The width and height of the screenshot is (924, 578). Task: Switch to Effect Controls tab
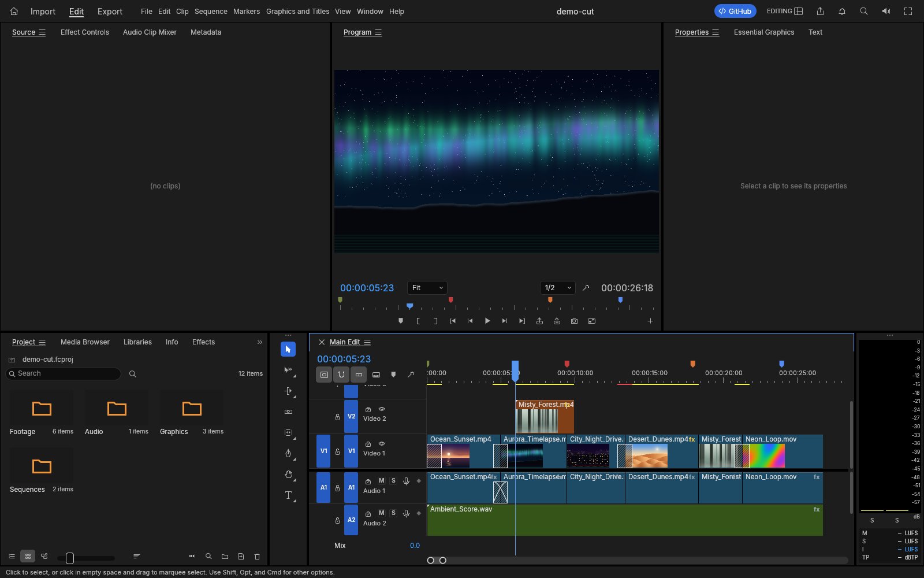point(85,32)
